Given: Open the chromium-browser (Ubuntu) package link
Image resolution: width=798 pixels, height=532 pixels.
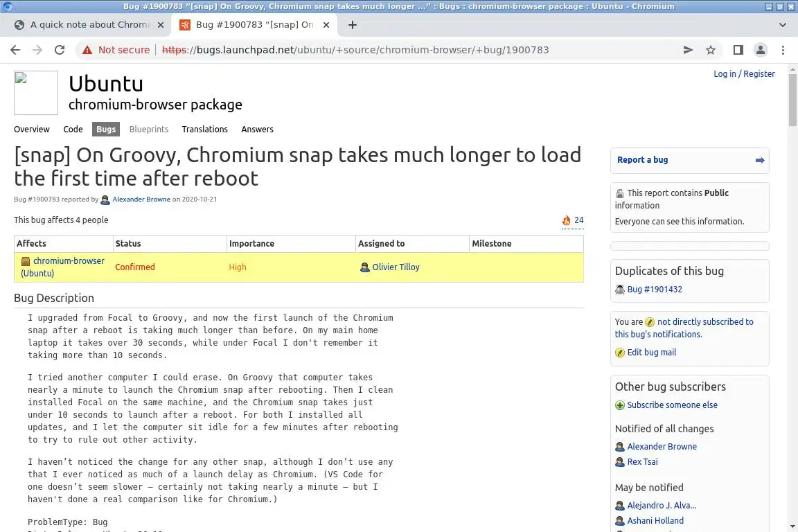Looking at the screenshot, I should pos(62,267).
